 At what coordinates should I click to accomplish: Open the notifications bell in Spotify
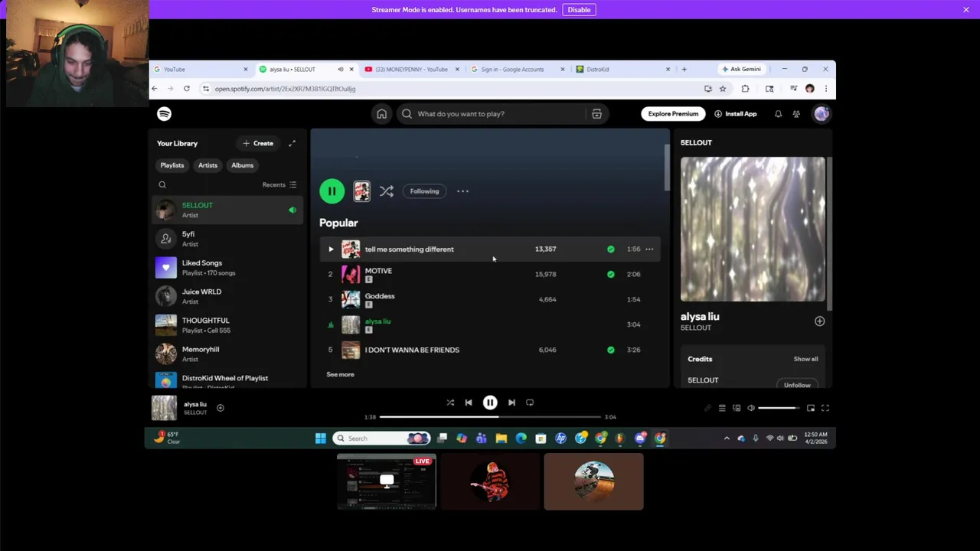click(x=778, y=114)
